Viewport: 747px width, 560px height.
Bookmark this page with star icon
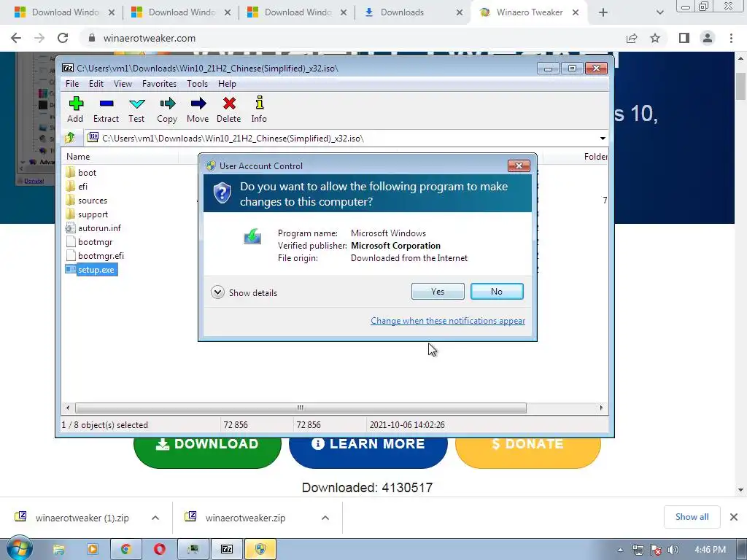coord(655,38)
